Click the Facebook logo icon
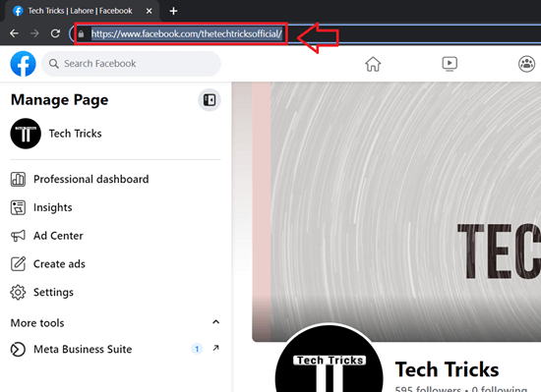Image resolution: width=541 pixels, height=392 pixels. (x=24, y=64)
